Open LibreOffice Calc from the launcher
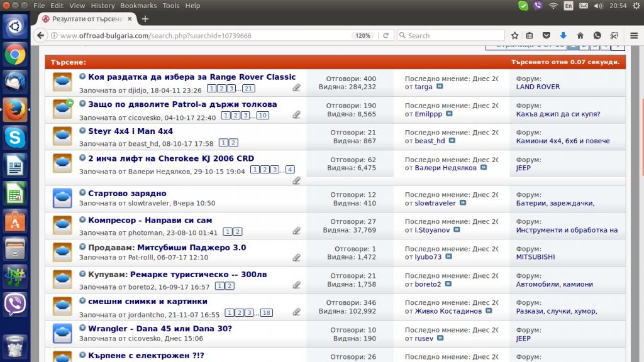This screenshot has width=644, height=362. click(x=15, y=194)
